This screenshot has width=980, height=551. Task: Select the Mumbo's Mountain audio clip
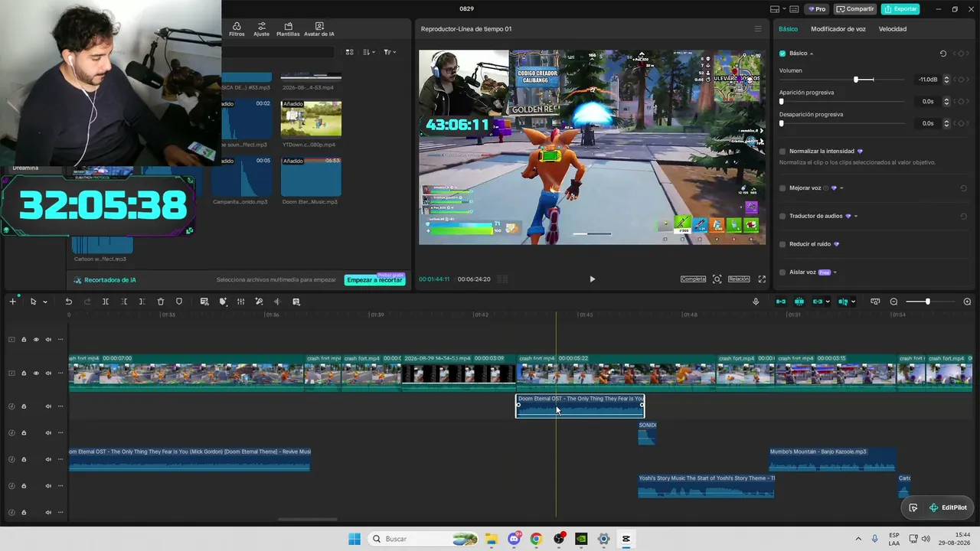832,459
